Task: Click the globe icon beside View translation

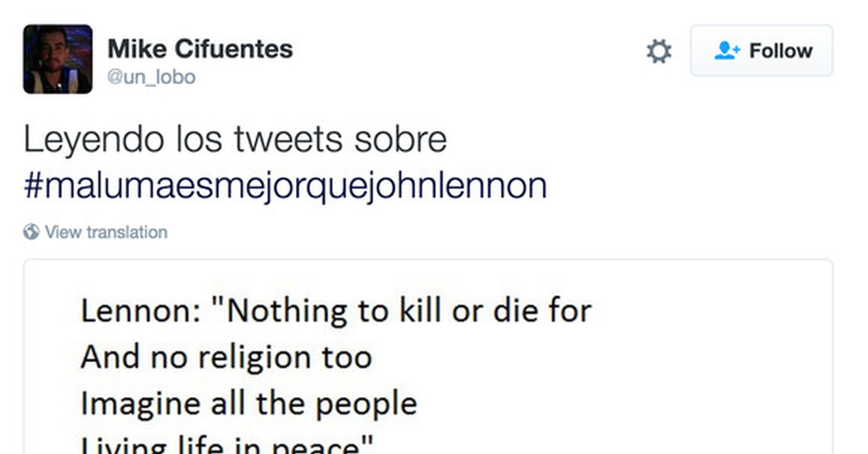Action: 31,232
